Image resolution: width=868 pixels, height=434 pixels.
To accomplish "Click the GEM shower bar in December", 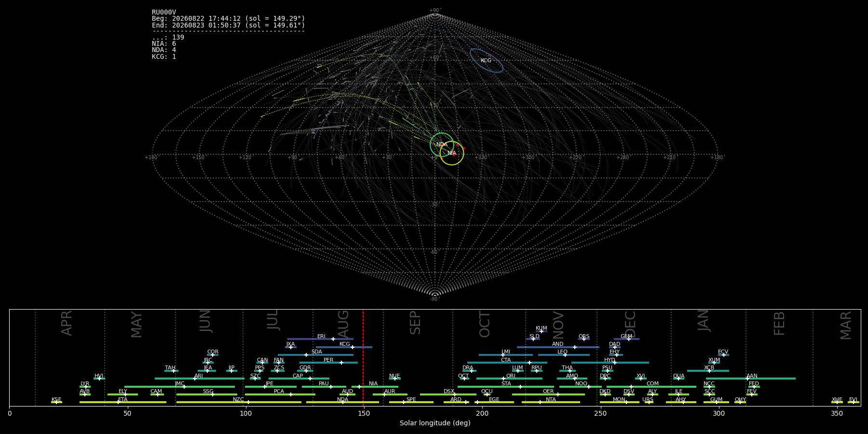I will click(626, 339).
